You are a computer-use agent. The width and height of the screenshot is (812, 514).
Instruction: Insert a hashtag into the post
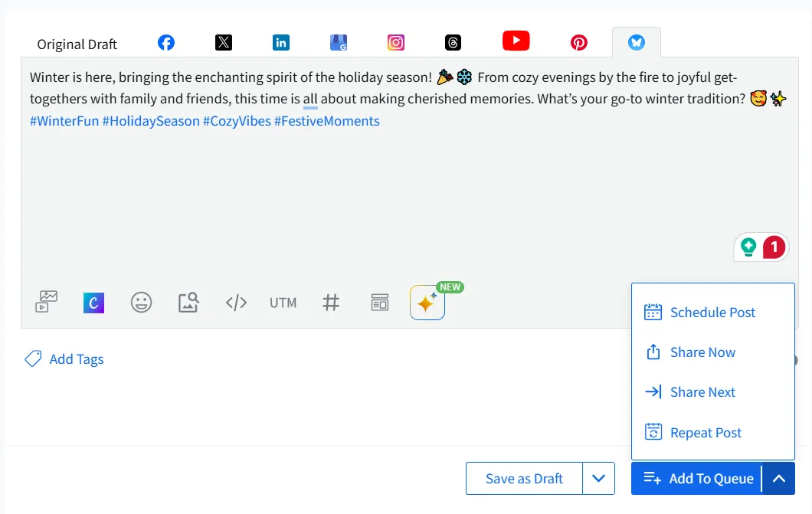[331, 303]
